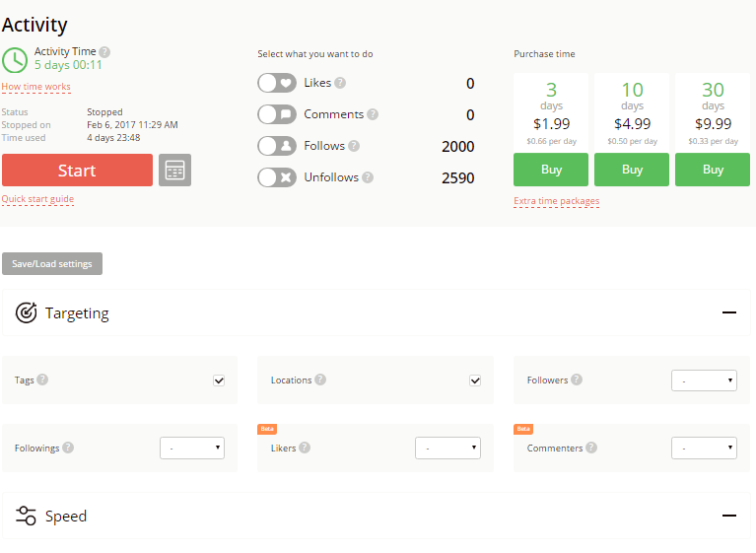756x553 pixels.
Task: Click the help icon next to Likes
Action: pos(340,83)
